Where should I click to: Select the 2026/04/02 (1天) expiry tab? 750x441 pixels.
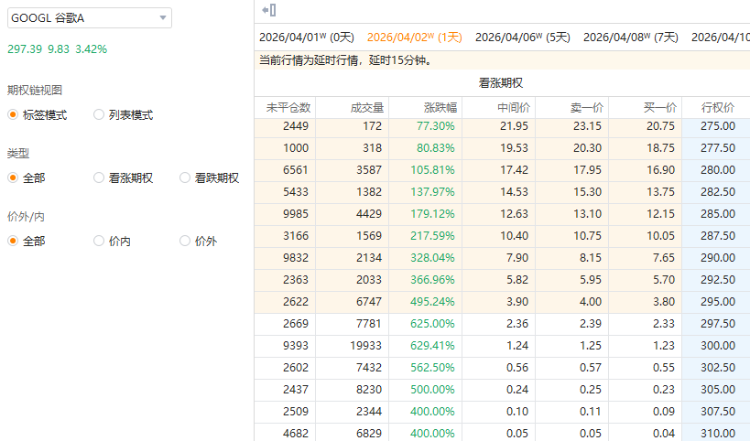(414, 37)
